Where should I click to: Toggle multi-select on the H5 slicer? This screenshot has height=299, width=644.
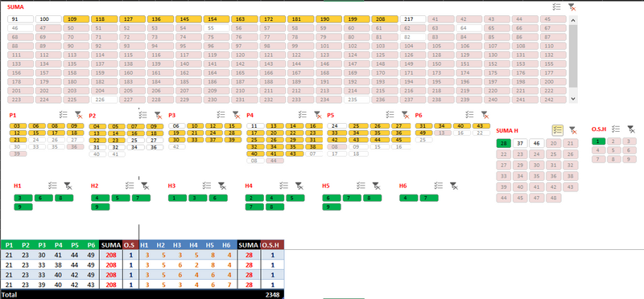pos(361,186)
